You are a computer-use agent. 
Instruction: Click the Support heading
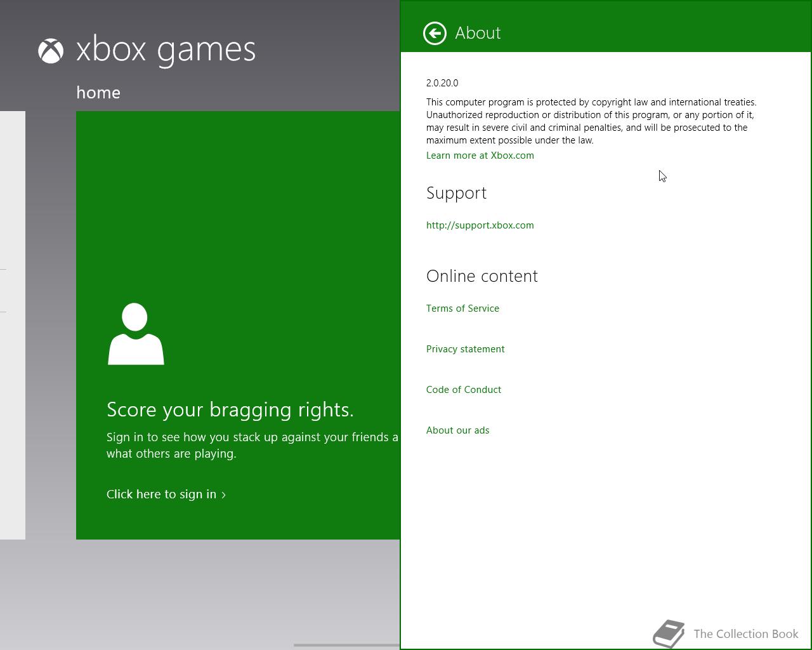[x=456, y=193]
